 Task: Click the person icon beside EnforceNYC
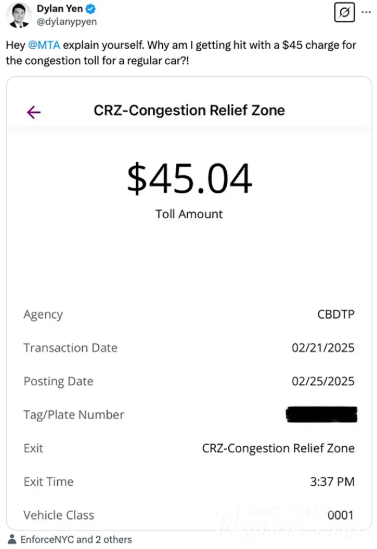[x=12, y=539]
